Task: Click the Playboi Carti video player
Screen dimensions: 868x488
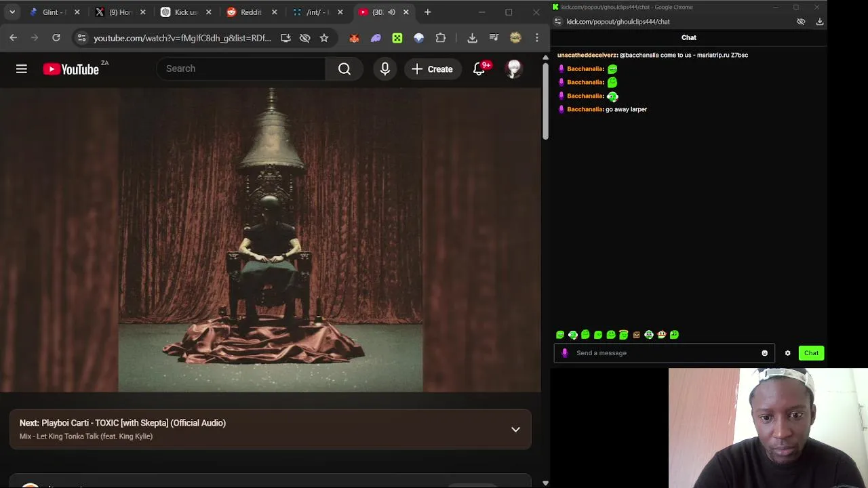Action: [271, 240]
